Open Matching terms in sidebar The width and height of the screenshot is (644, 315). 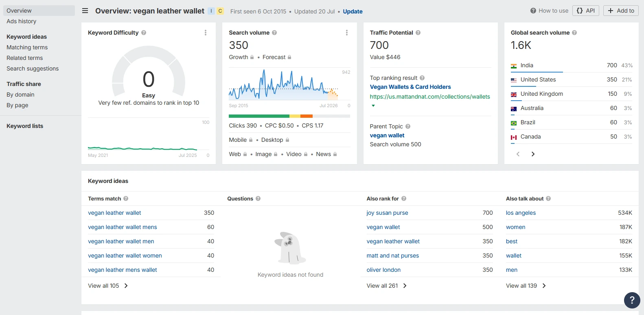coord(27,47)
